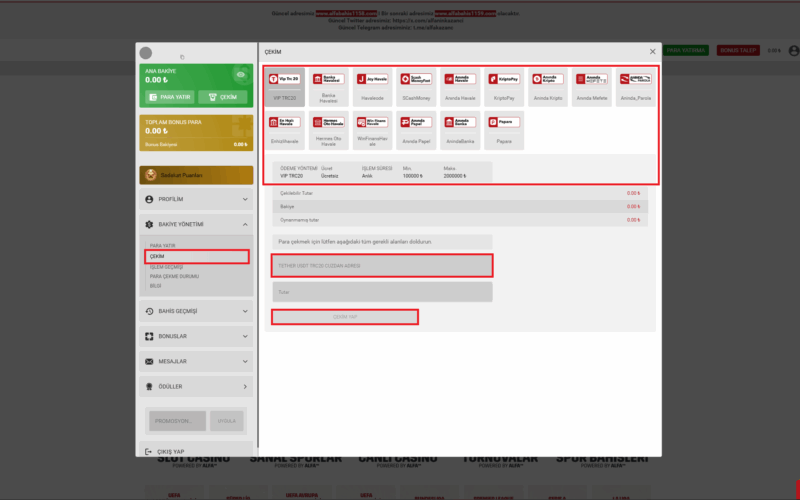Click the Bonus Talep header button
Image resolution: width=800 pixels, height=500 pixels.
(738, 51)
